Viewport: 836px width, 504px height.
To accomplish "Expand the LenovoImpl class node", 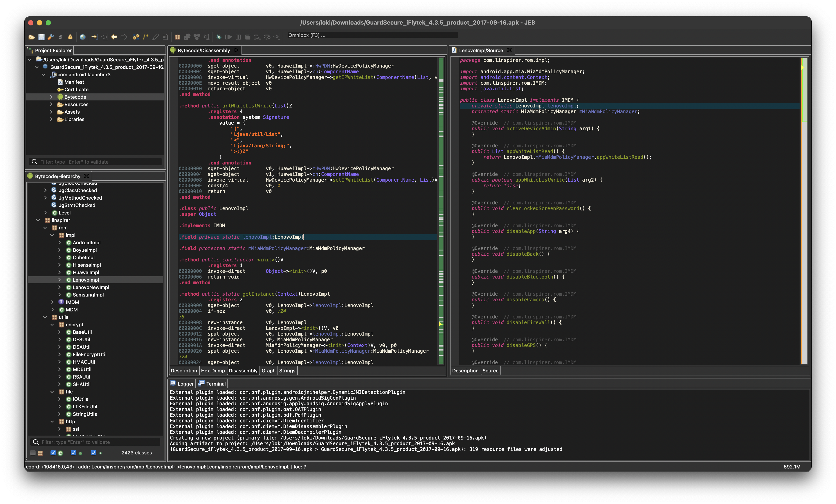I will (59, 280).
